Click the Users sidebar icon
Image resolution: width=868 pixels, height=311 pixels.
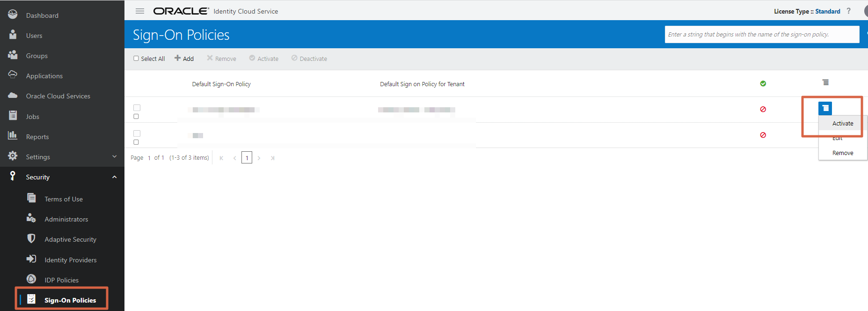13,35
